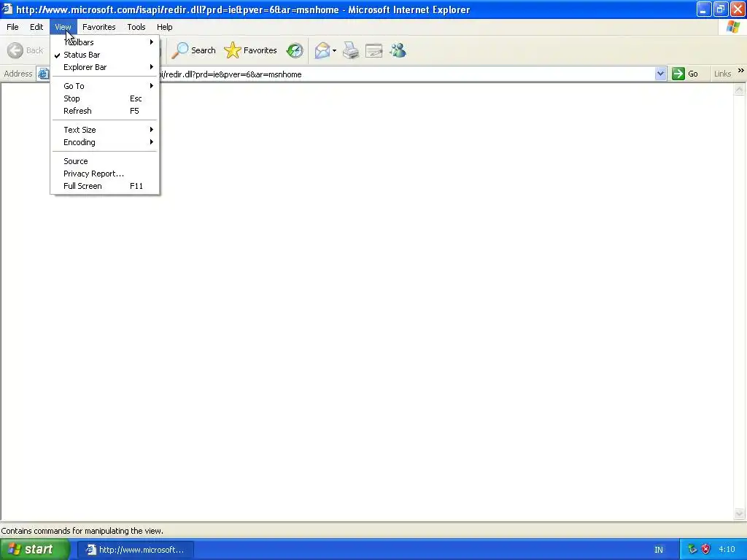This screenshot has width=747, height=560.
Task: Click the microsoft.com taskbar button
Action: [x=135, y=550]
